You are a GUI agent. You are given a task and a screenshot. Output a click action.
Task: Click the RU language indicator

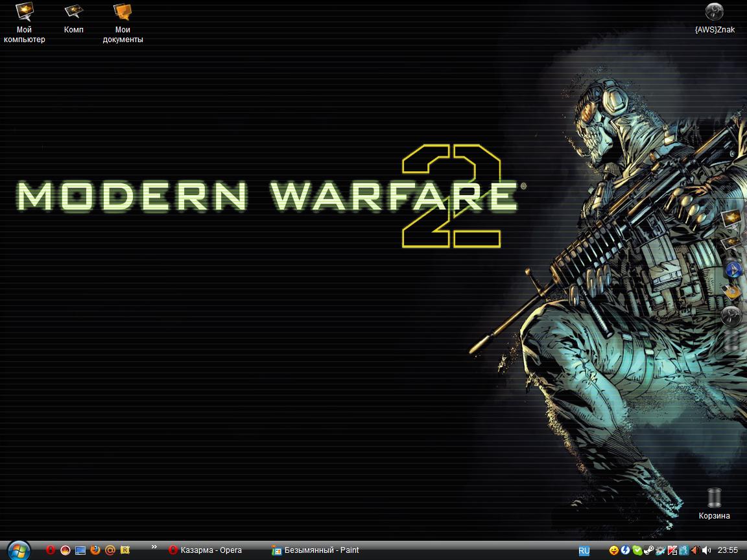pos(584,551)
